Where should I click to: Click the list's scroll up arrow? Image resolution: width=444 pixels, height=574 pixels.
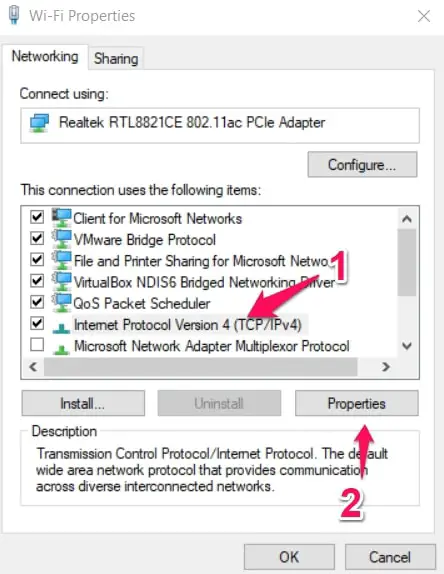point(407,219)
